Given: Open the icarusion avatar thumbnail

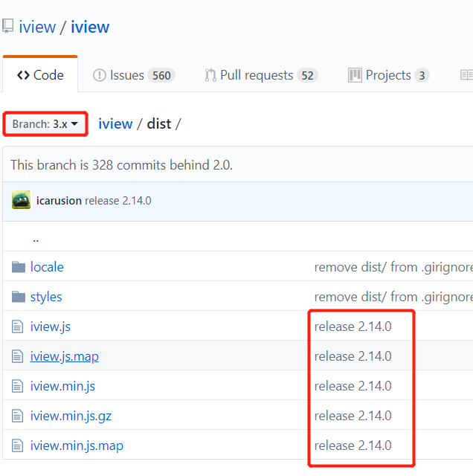Looking at the screenshot, I should 22,200.
